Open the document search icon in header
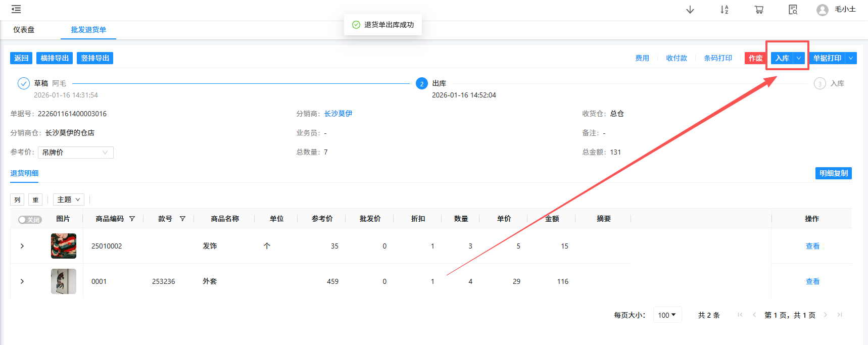The width and height of the screenshot is (868, 345). 793,10
